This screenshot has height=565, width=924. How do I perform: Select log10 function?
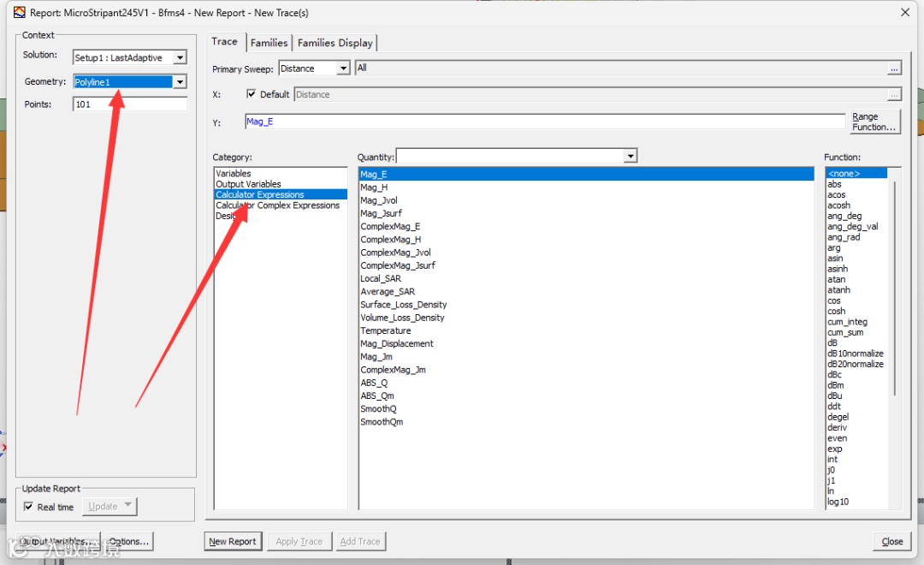(838, 502)
